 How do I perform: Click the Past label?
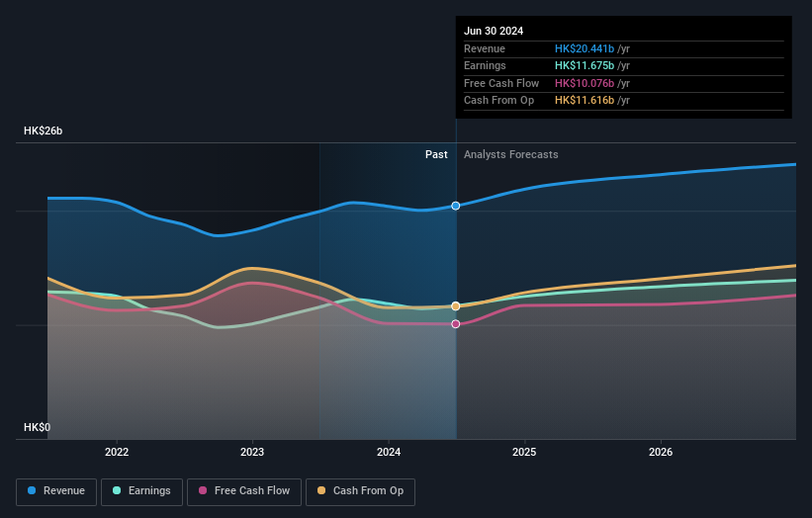pos(436,154)
